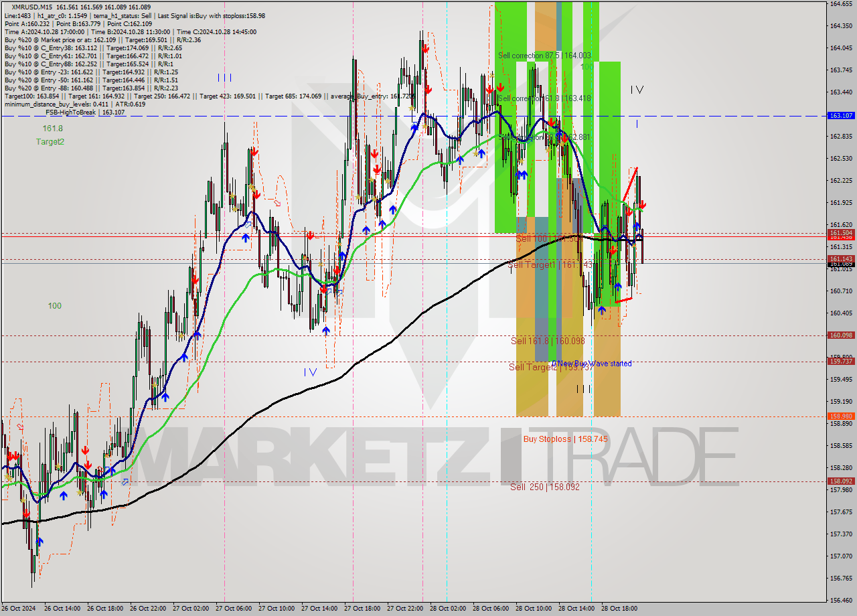Click the black 163.107 price tag on axis
Viewport: 857px width, 616px height.
click(x=841, y=115)
